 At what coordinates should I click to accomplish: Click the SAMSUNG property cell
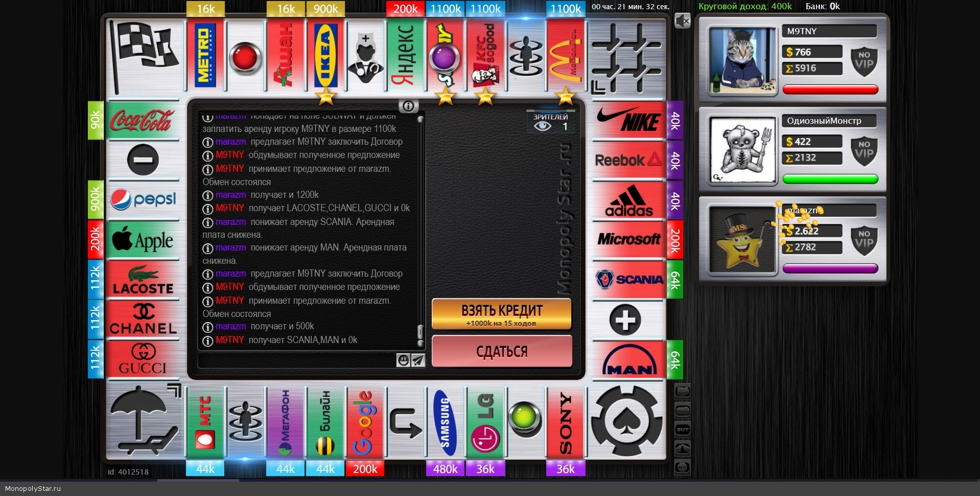pyautogui.click(x=445, y=423)
